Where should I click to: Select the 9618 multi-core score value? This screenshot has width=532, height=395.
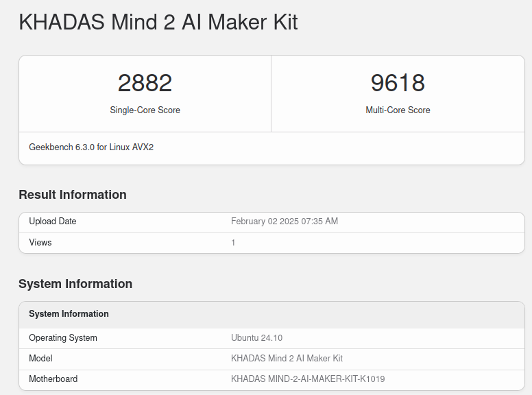click(x=398, y=83)
